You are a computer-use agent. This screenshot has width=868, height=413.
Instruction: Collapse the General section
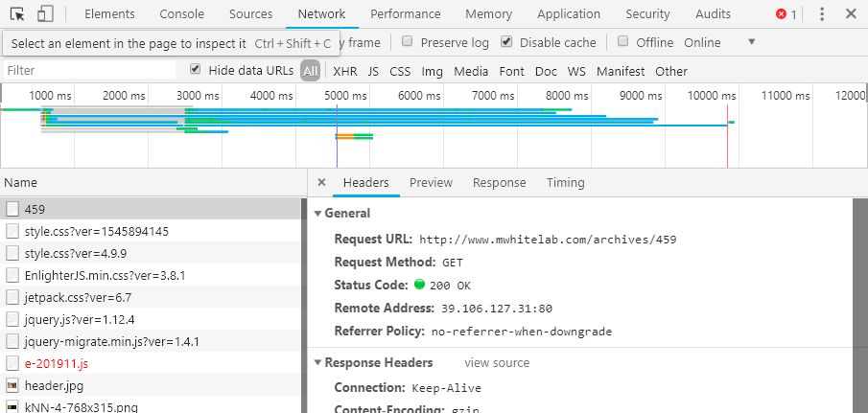tap(317, 214)
